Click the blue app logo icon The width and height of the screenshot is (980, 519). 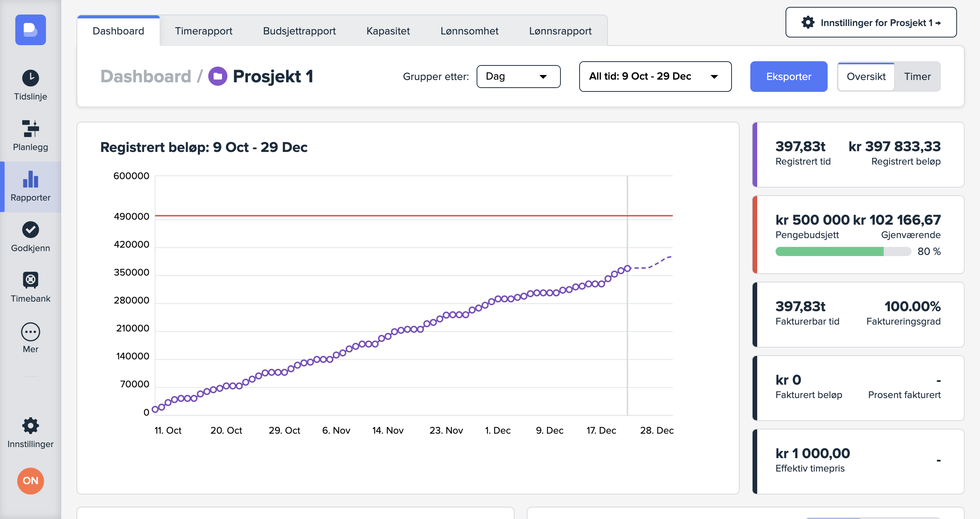[31, 30]
